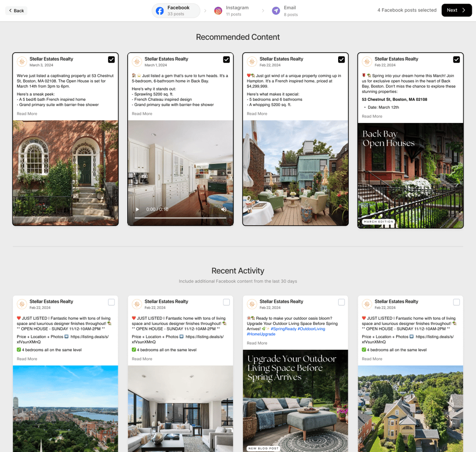This screenshot has height=452, width=476.
Task: Expand Read More on 53 Chestnut St post
Action: pos(27,114)
